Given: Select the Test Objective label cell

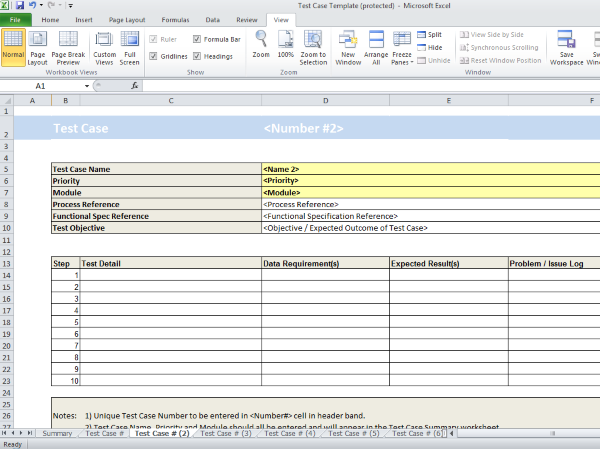Looking at the screenshot, I should coord(157,228).
